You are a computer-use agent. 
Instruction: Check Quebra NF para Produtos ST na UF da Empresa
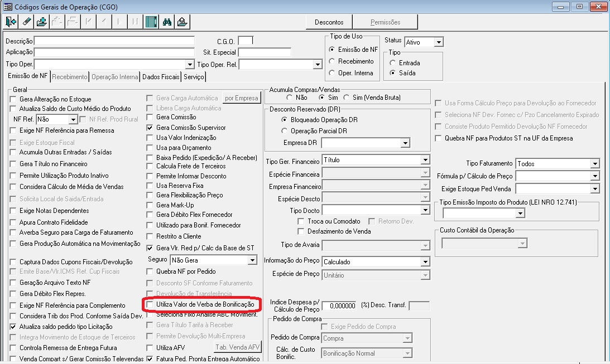pyautogui.click(x=439, y=138)
